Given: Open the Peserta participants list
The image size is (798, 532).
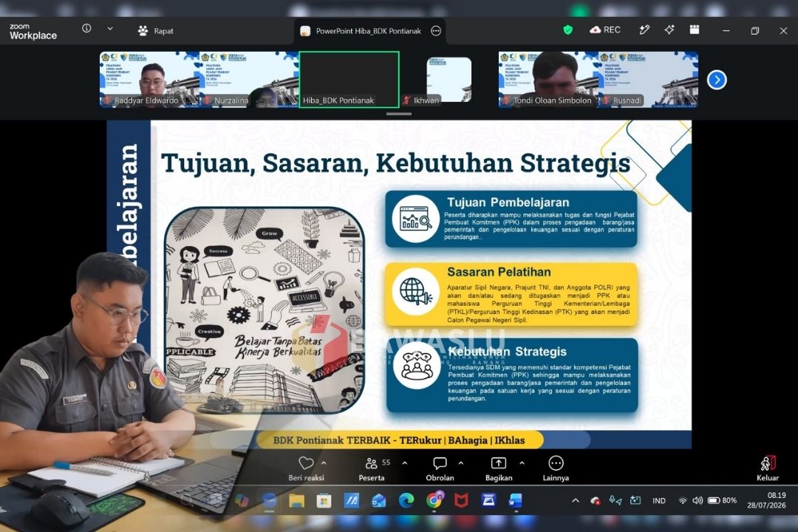Looking at the screenshot, I should coord(372,463).
